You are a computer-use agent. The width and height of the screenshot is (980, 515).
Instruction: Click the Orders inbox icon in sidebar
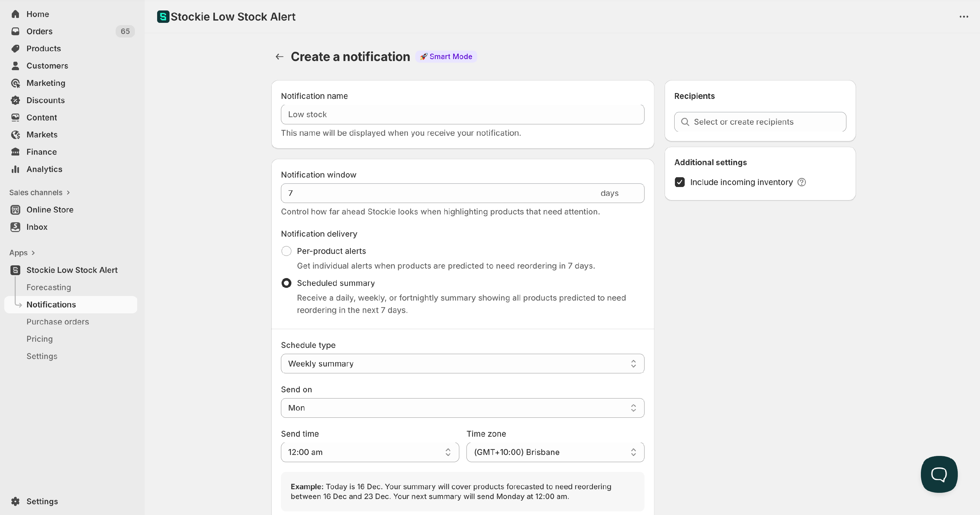[x=15, y=31]
